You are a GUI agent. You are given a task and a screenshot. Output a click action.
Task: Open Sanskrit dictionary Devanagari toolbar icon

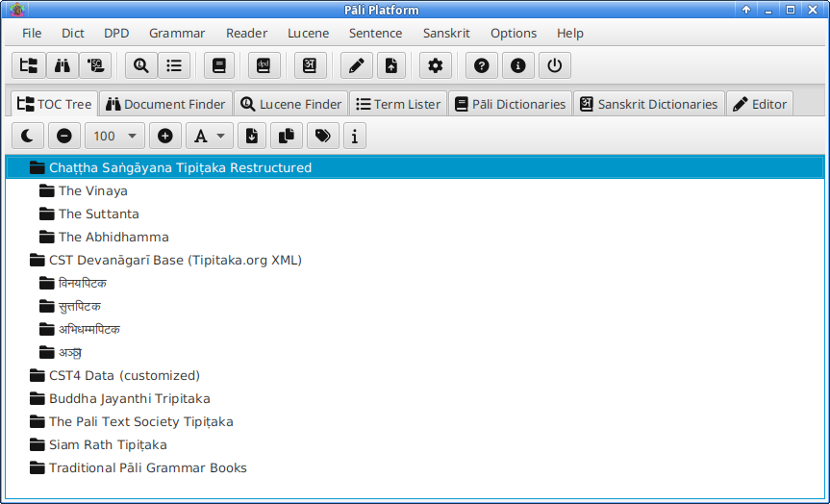311,65
